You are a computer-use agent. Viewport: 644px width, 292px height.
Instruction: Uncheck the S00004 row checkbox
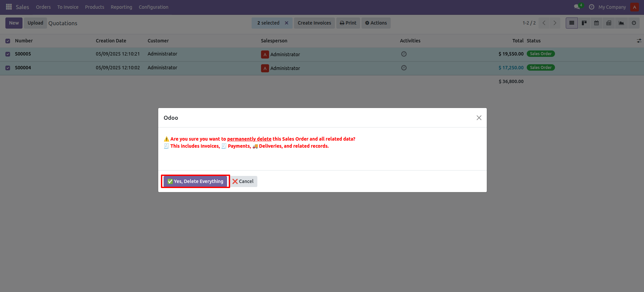click(8, 68)
